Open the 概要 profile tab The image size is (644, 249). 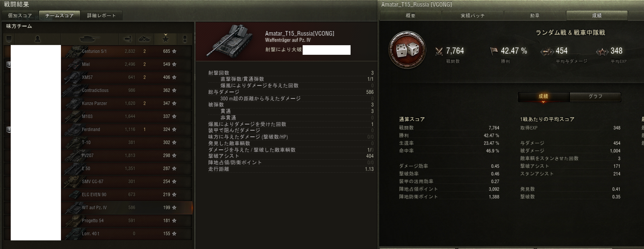411,16
